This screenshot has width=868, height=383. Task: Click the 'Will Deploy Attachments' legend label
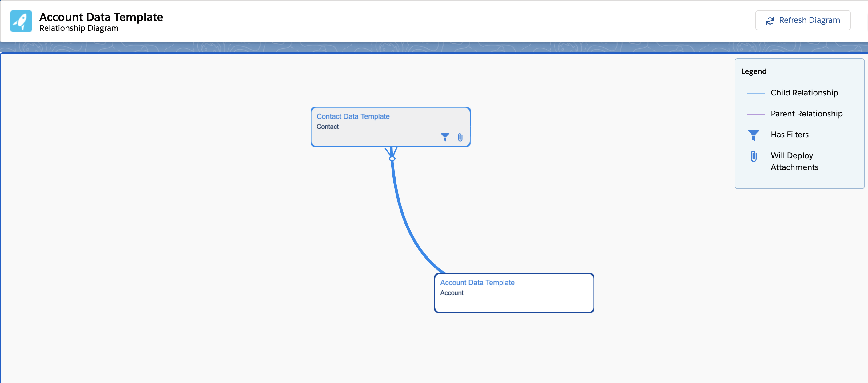pos(794,161)
